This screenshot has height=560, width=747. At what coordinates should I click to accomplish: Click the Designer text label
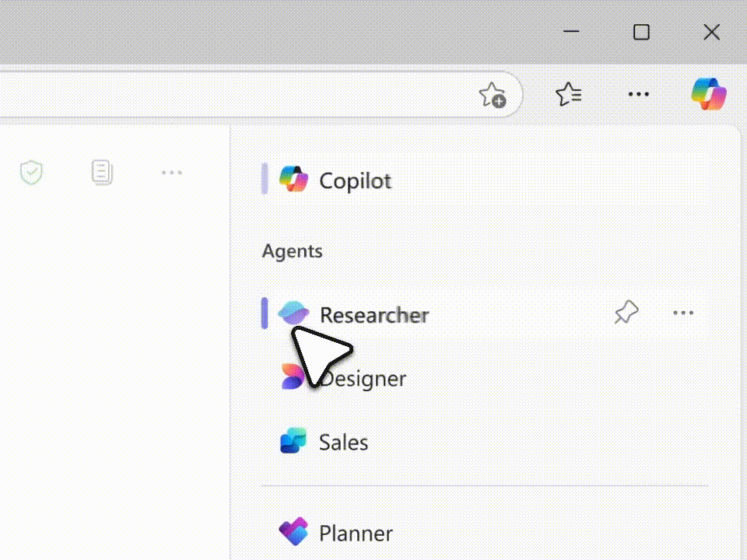point(363,379)
